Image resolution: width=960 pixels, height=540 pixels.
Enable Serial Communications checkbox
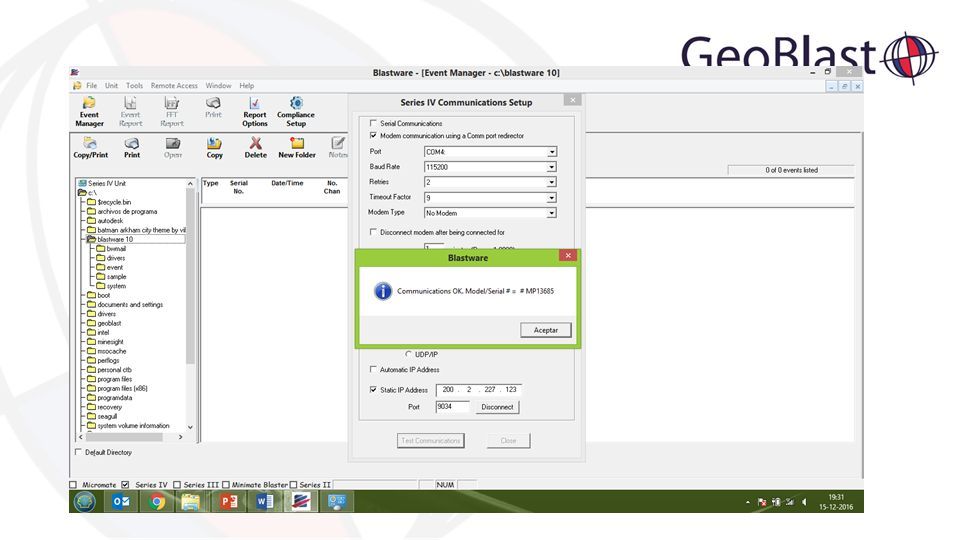point(373,123)
